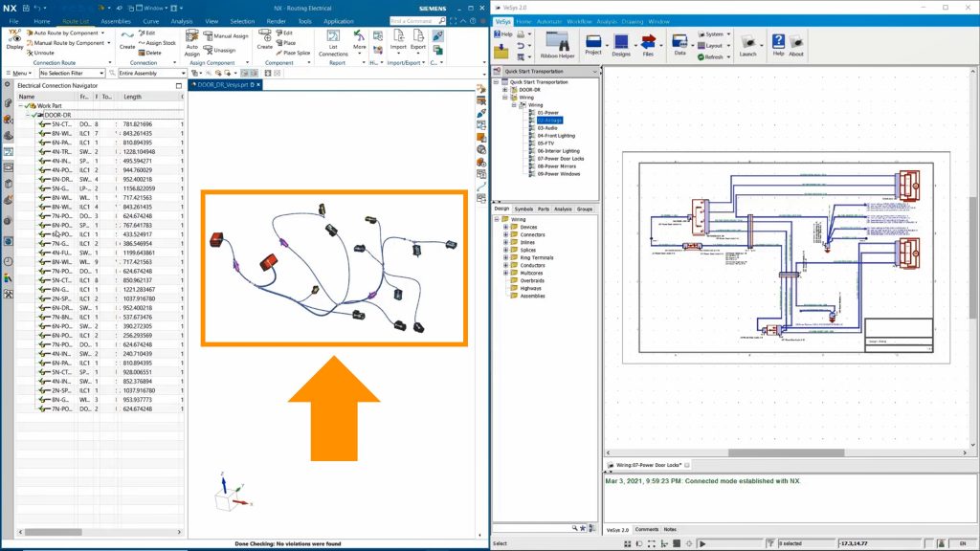Open the Overbraids folder in VeSys
This screenshot has width=980, height=551.
[x=531, y=281]
